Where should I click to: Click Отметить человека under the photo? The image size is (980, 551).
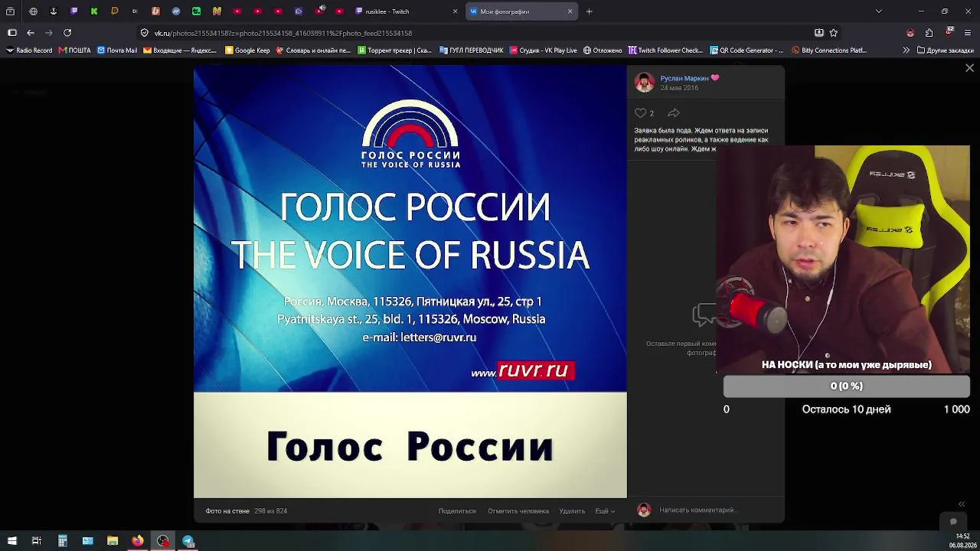click(518, 511)
